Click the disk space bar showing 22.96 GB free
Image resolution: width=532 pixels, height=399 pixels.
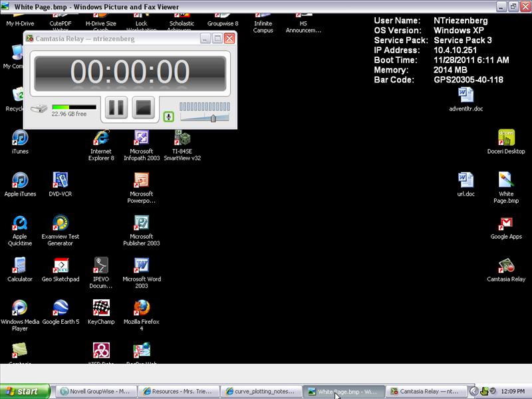pos(74,107)
